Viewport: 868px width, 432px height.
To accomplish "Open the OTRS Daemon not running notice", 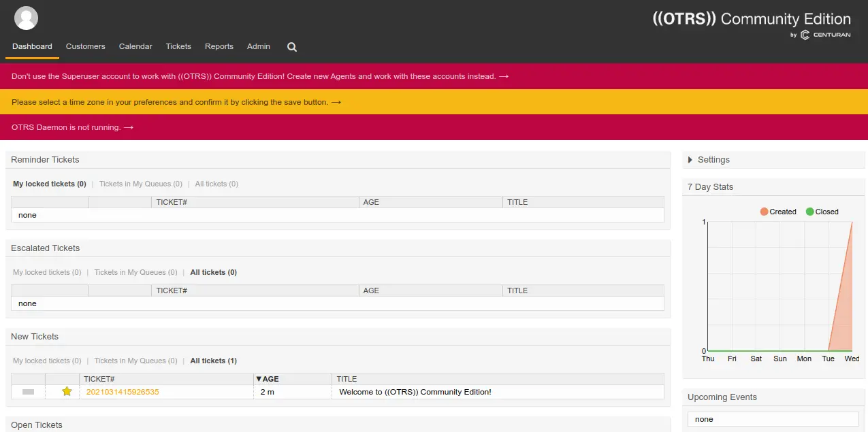I will (x=72, y=127).
